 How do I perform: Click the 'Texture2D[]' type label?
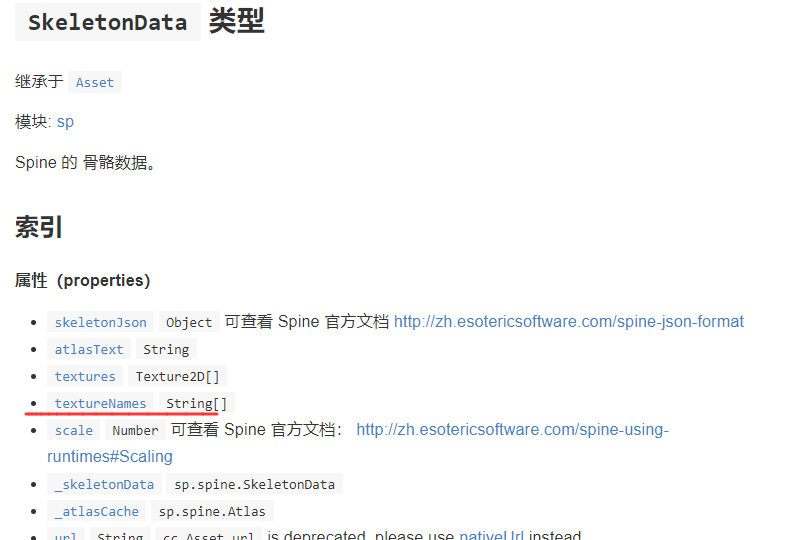[177, 376]
